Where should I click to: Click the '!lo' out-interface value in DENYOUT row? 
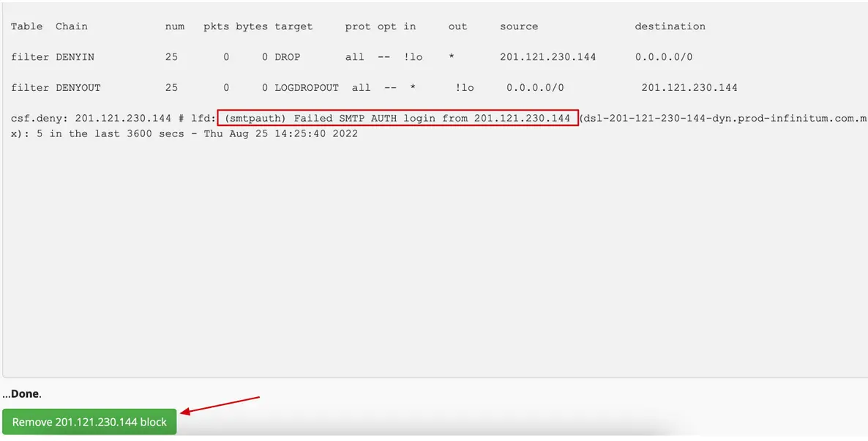[465, 87]
